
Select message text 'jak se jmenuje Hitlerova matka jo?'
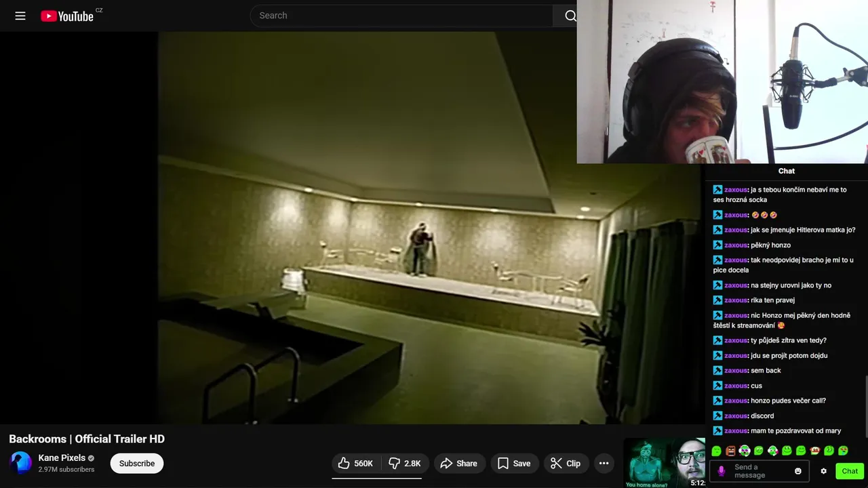[803, 230]
